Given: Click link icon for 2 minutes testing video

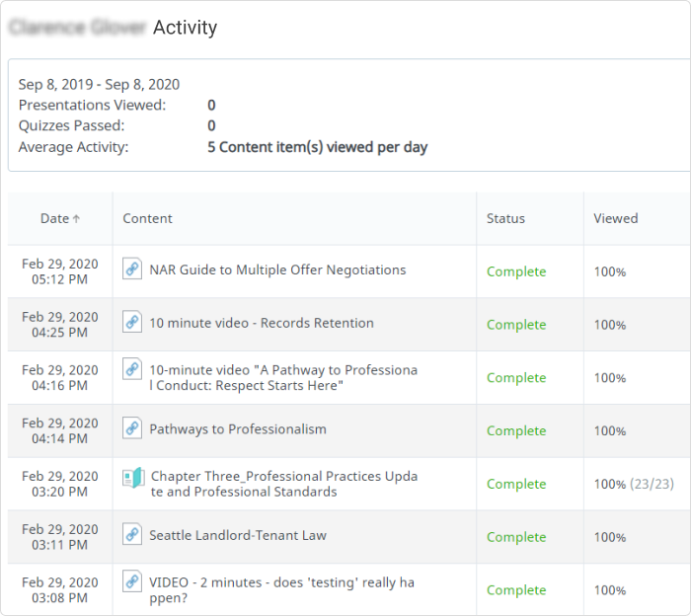Looking at the screenshot, I should point(132,580).
